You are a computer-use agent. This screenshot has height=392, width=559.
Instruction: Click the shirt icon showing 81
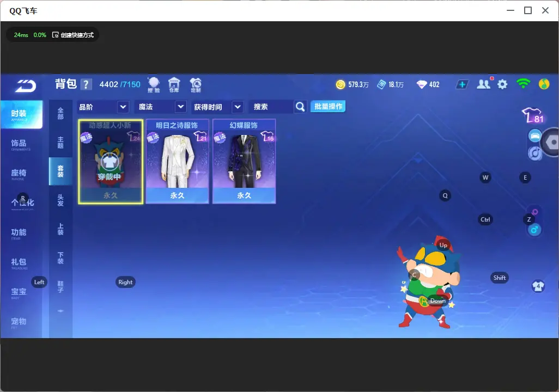click(533, 115)
